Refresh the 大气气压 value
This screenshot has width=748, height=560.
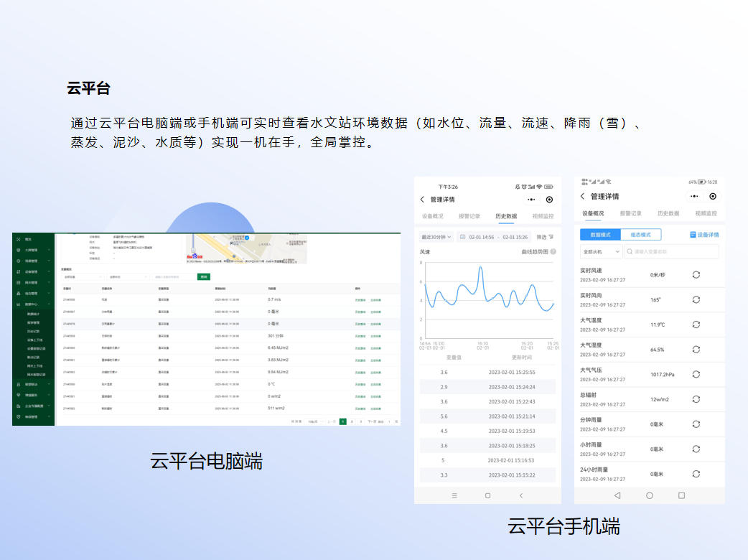696,374
